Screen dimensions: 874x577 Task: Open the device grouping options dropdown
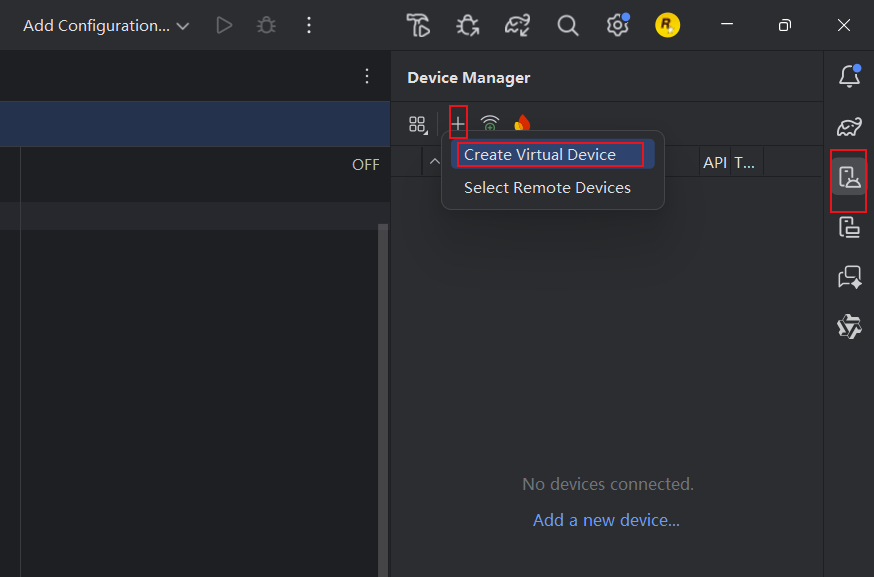click(418, 124)
